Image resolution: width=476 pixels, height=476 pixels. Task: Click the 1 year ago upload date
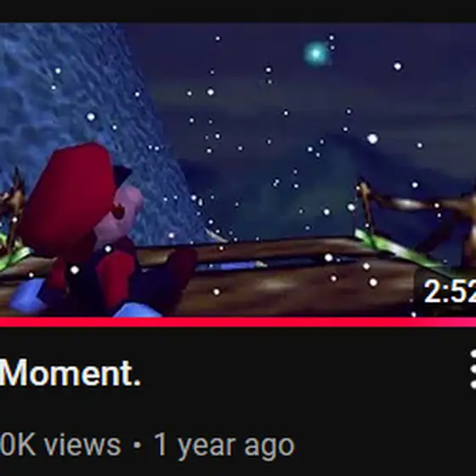pos(224,446)
